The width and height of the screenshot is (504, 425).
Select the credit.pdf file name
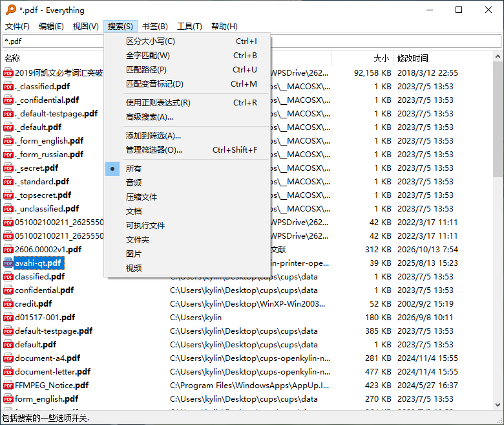(x=33, y=303)
